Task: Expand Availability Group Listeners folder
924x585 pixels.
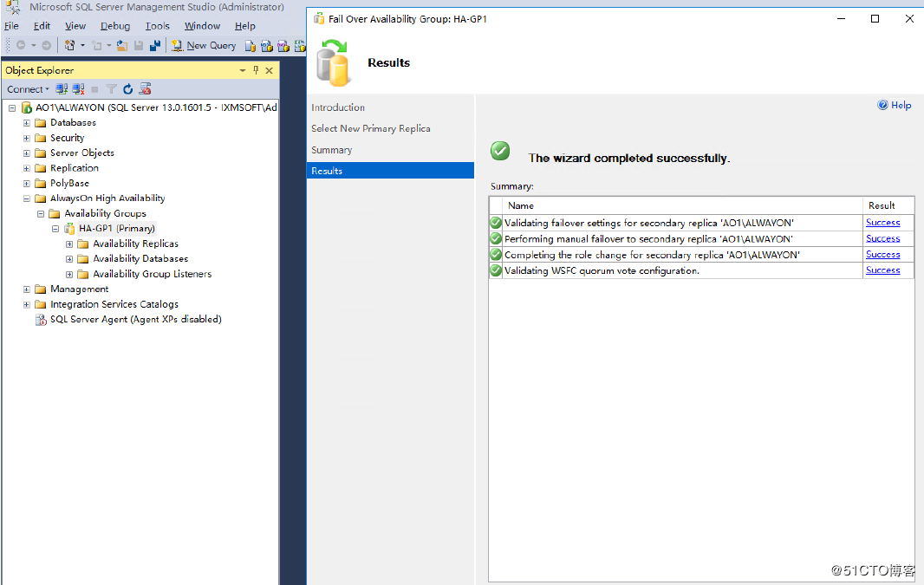Action: (x=69, y=274)
